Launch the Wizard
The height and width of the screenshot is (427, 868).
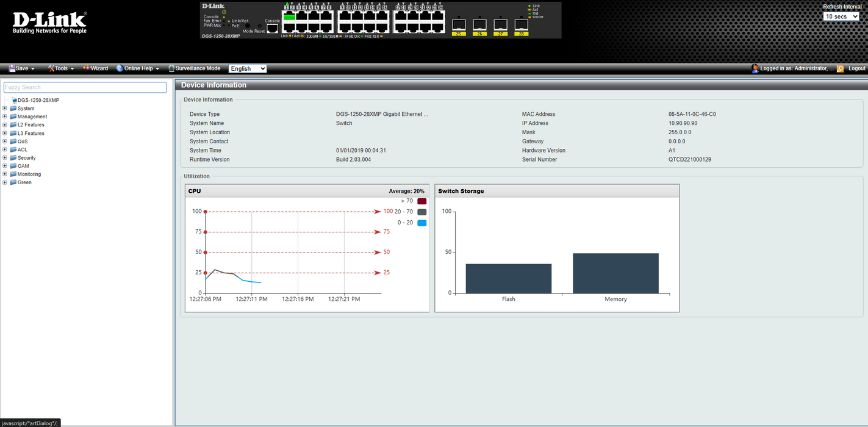96,69
